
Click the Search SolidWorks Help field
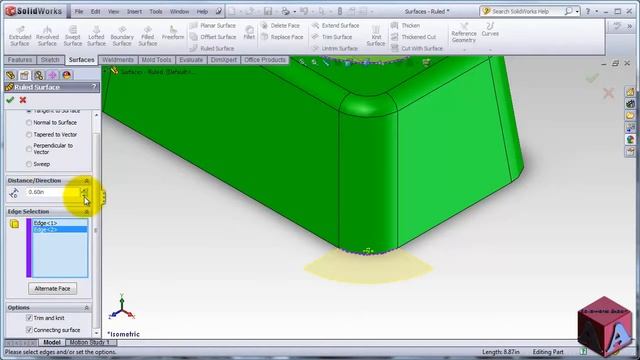point(527,11)
